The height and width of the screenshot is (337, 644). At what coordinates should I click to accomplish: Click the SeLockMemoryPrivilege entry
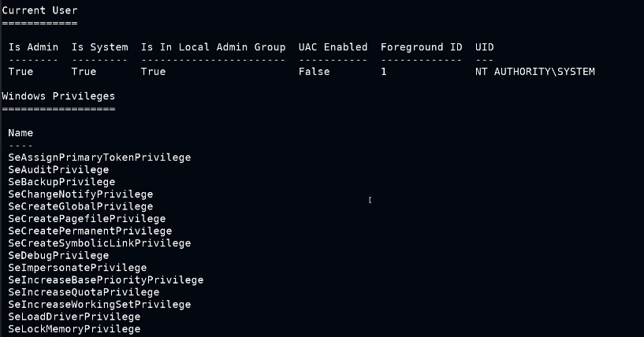74,329
